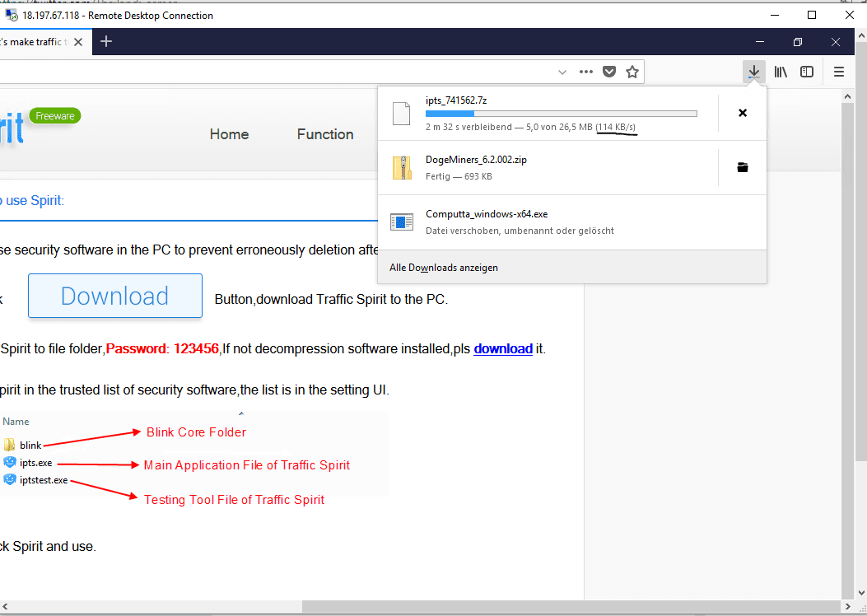Click the ipts.exe file name
Screen dimensions: 867x616
(x=36, y=463)
